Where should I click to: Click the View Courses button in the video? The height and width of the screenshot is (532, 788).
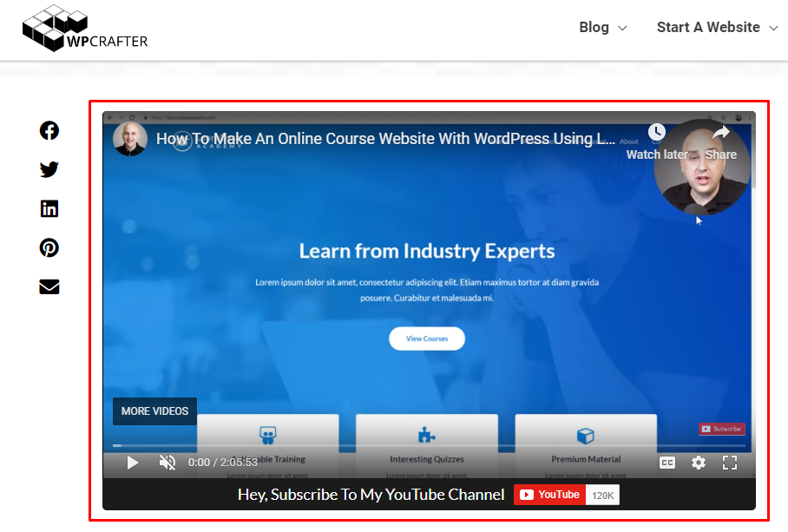427,338
